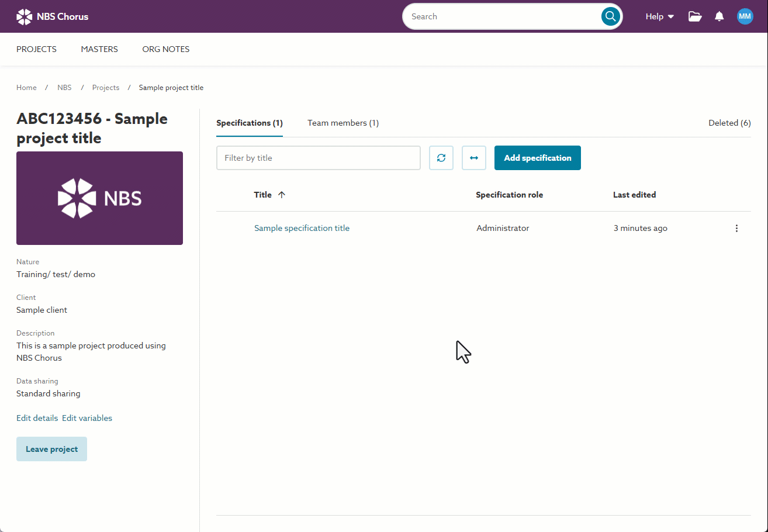Click the Add specification button
Screen dimensions: 768x532
[x=538, y=158]
